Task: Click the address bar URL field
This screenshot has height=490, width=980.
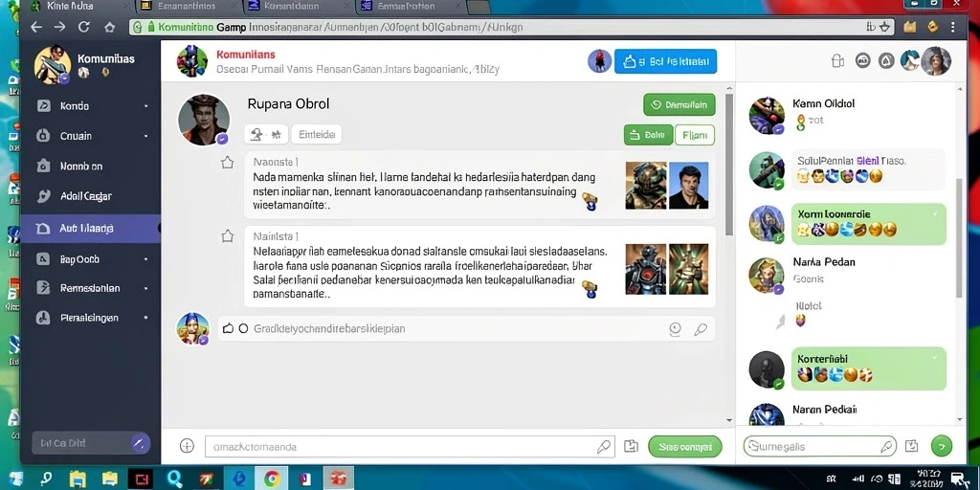Action: [513, 27]
